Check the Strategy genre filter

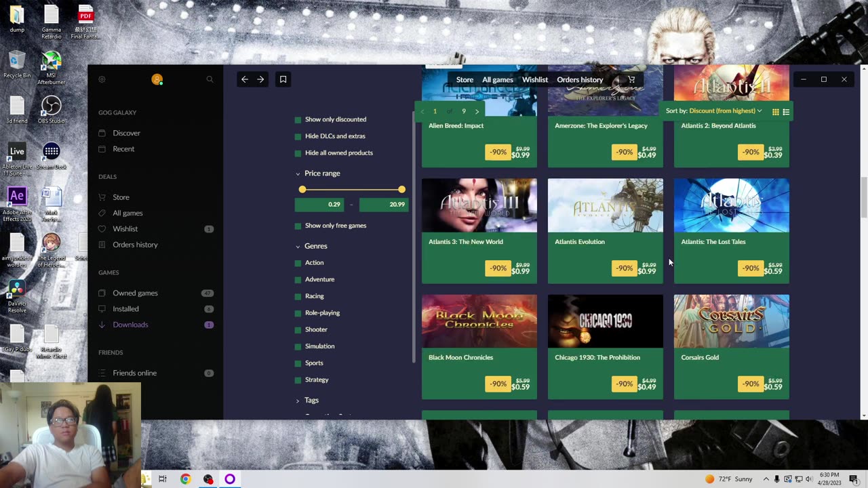coord(298,380)
